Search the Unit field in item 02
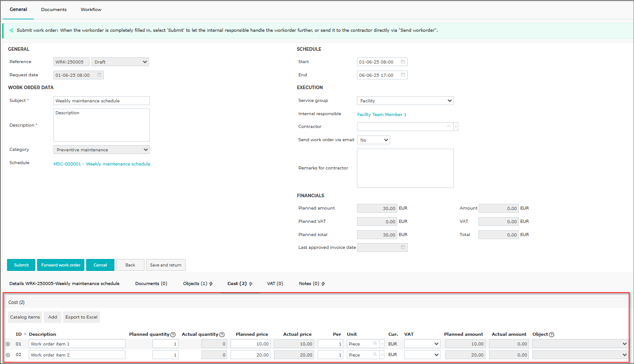The height and width of the screenshot is (364, 634). (x=375, y=355)
